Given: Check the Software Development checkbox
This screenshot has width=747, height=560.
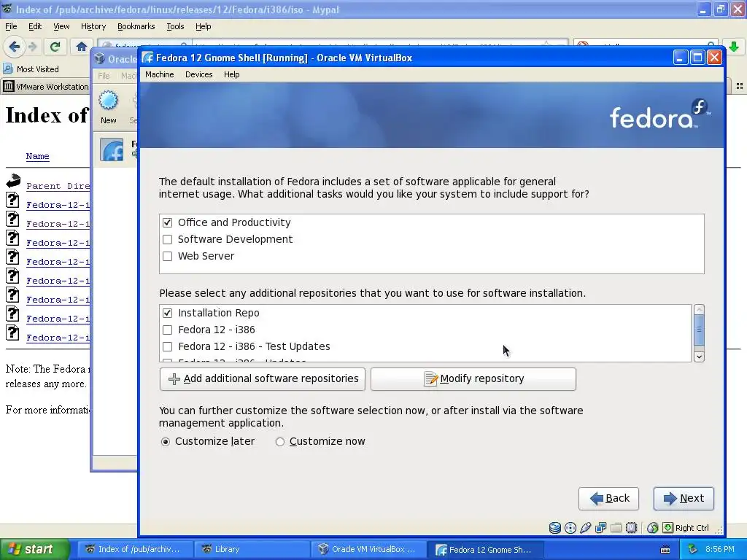Looking at the screenshot, I should 167,239.
